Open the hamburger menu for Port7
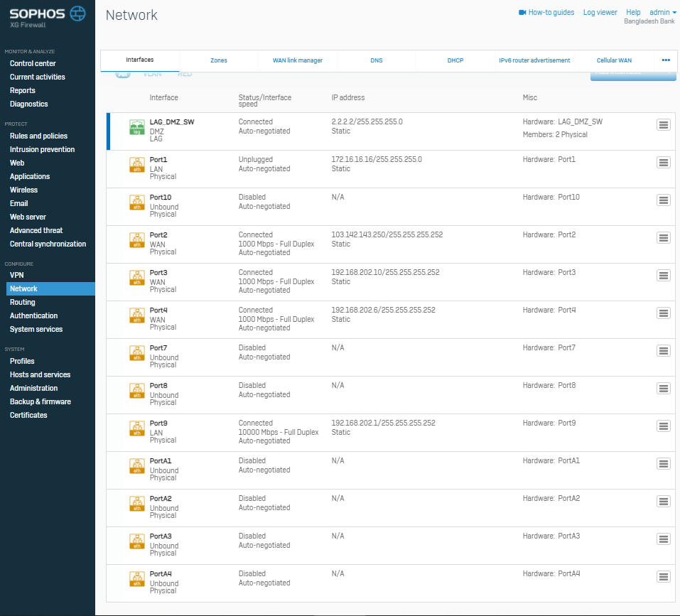The height and width of the screenshot is (616, 680). 664,351
